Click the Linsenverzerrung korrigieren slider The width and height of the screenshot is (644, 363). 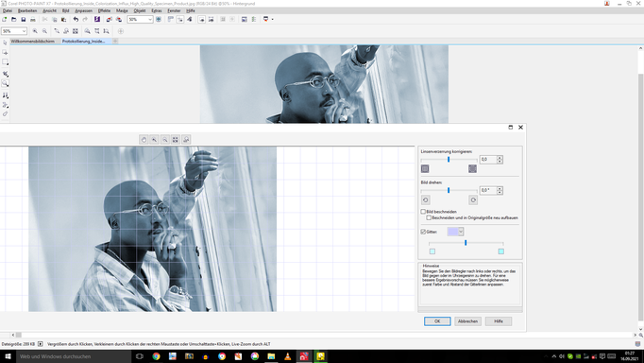[449, 160]
